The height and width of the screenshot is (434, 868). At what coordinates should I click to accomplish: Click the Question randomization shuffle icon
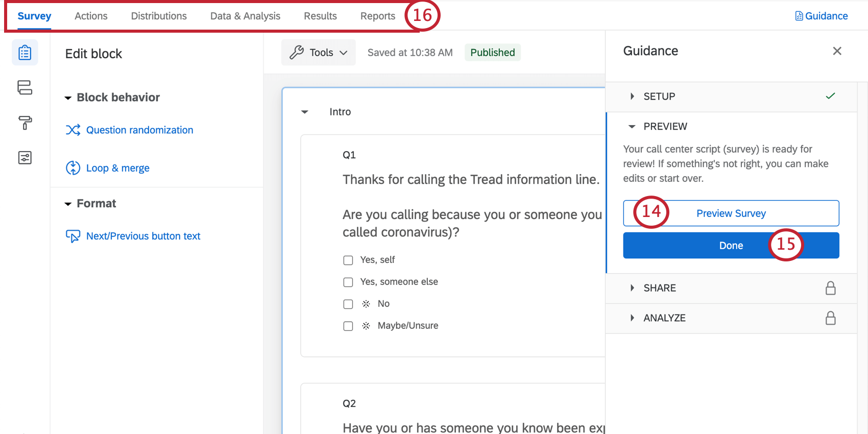[73, 130]
